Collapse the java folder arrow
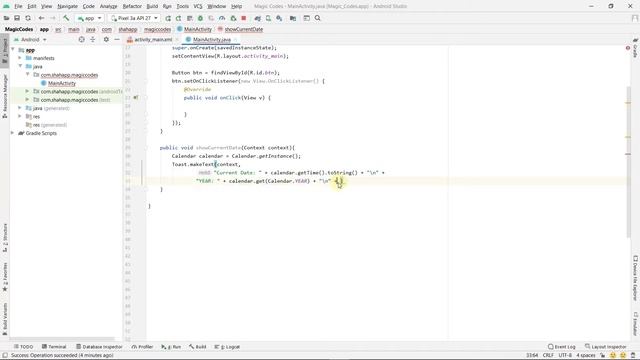This screenshot has width=640, height=360. click(x=20, y=66)
